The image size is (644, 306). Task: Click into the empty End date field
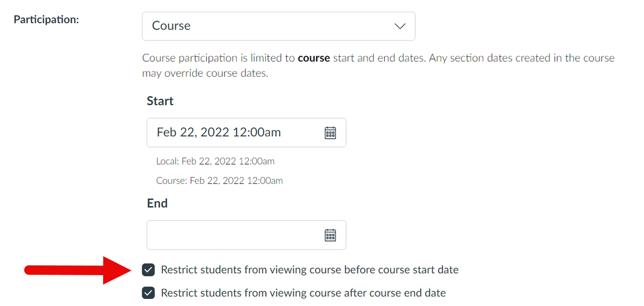(232, 235)
